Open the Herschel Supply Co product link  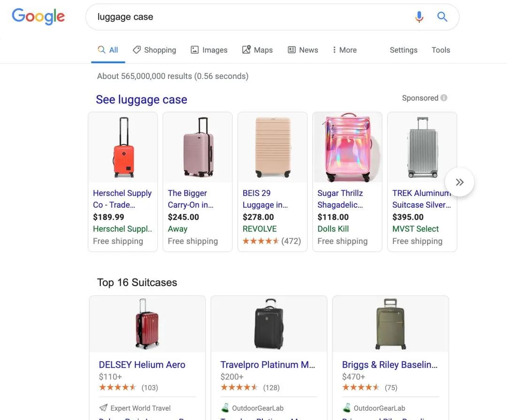122,199
